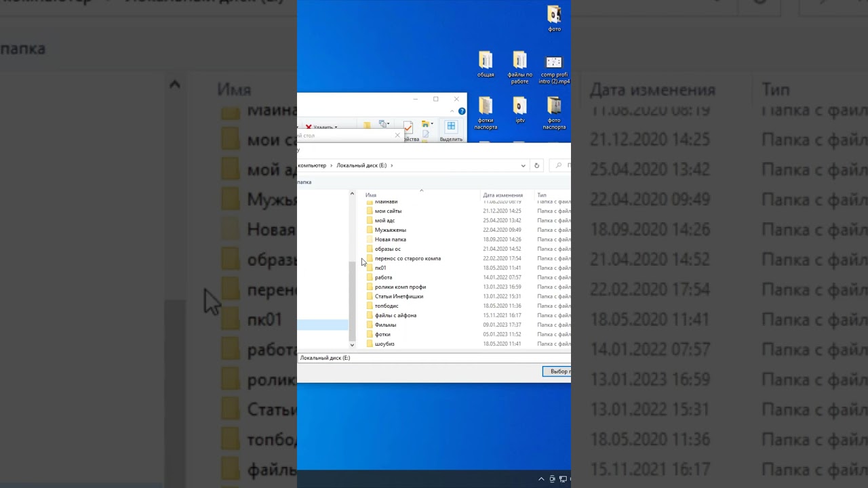This screenshot has height=488, width=868.
Task: Click the navigation pane scrollbar up arrow
Action: pyautogui.click(x=352, y=194)
